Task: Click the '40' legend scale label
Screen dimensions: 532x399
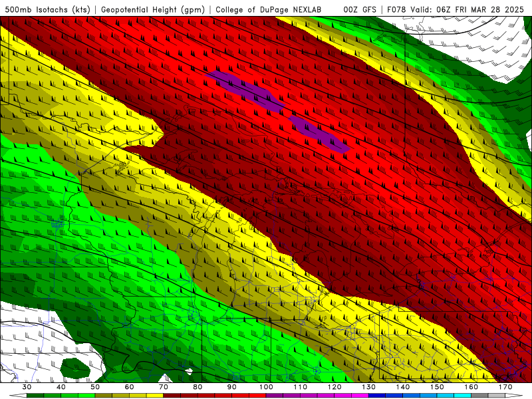Action: [x=61, y=387]
